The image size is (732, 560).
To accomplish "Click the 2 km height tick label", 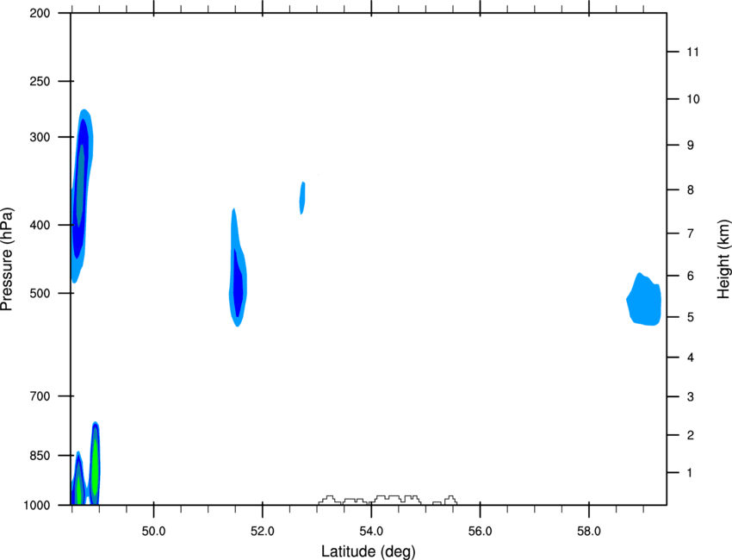I will pyautogui.click(x=691, y=435).
